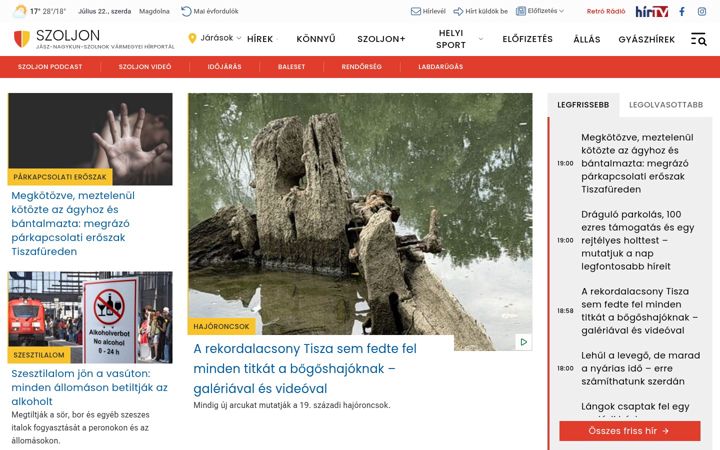Open the hand photo article thumbnail

90,139
